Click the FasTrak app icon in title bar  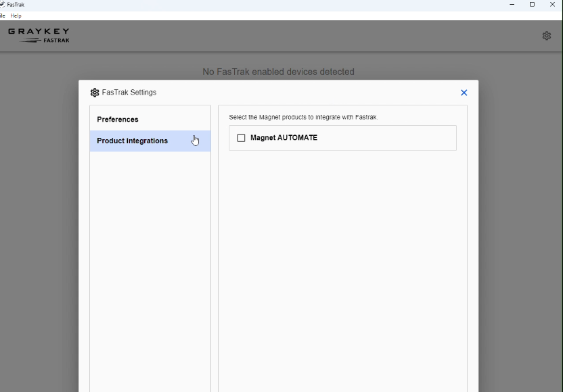click(2, 4)
